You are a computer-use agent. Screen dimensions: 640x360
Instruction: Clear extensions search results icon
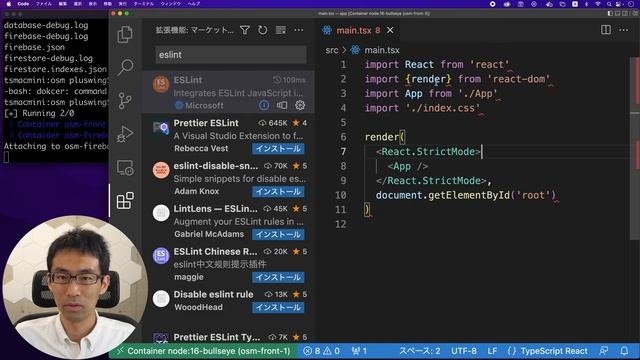[281, 30]
